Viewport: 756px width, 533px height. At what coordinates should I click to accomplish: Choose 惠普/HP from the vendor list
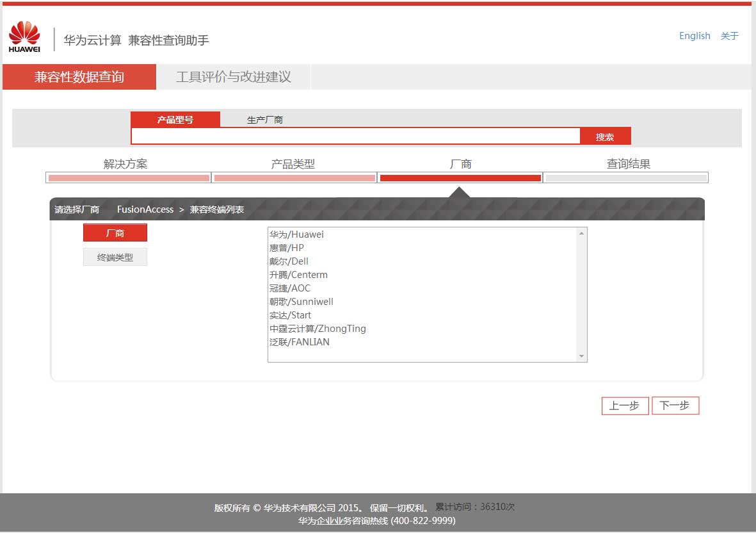pyautogui.click(x=422, y=248)
